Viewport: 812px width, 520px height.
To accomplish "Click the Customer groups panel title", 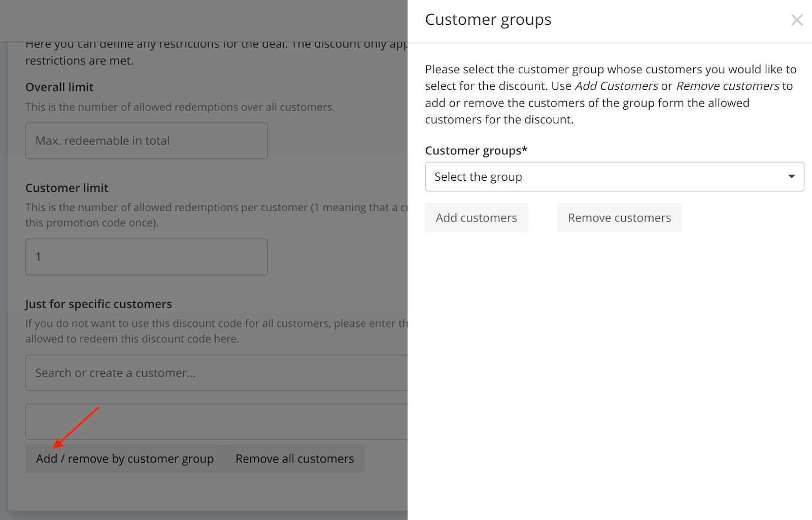I will [488, 20].
